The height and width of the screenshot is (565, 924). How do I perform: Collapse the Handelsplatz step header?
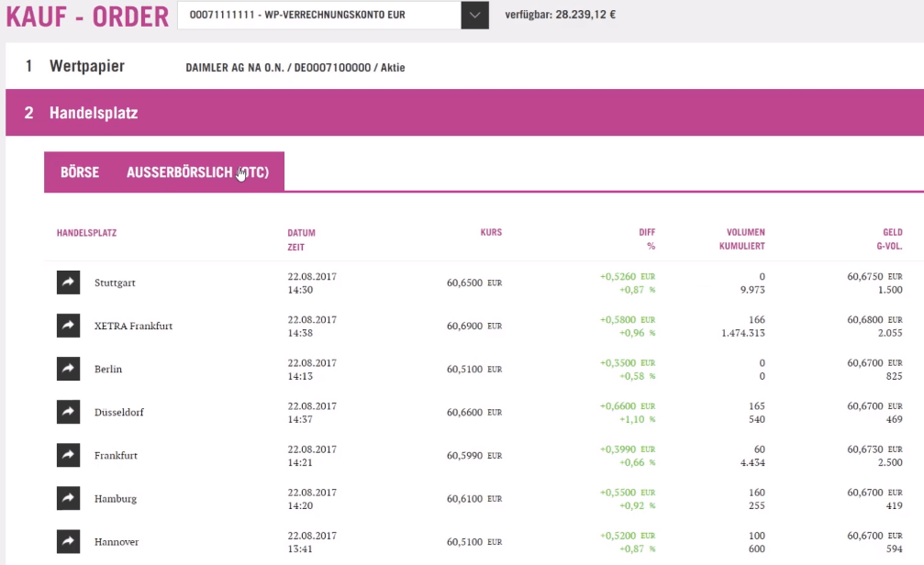465,113
